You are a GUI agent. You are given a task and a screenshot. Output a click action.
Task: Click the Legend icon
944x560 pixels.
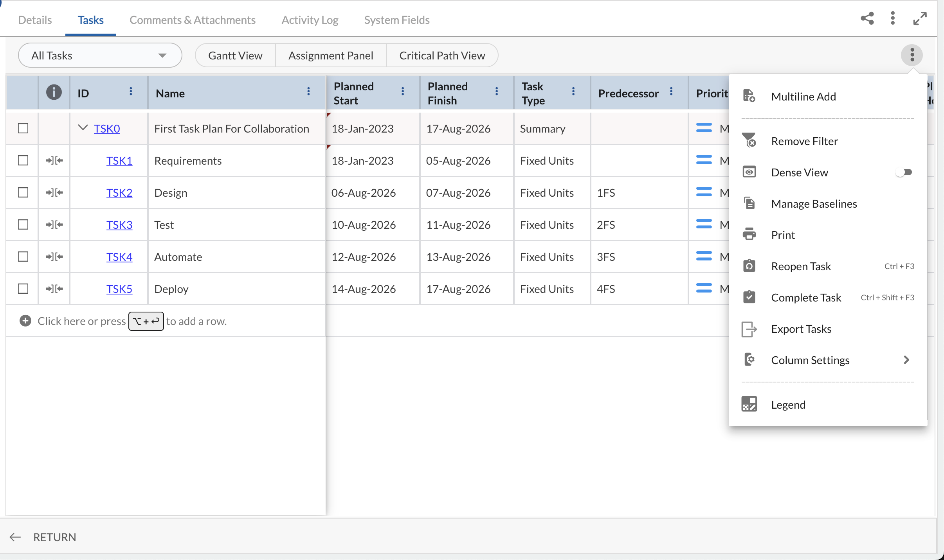pos(749,404)
